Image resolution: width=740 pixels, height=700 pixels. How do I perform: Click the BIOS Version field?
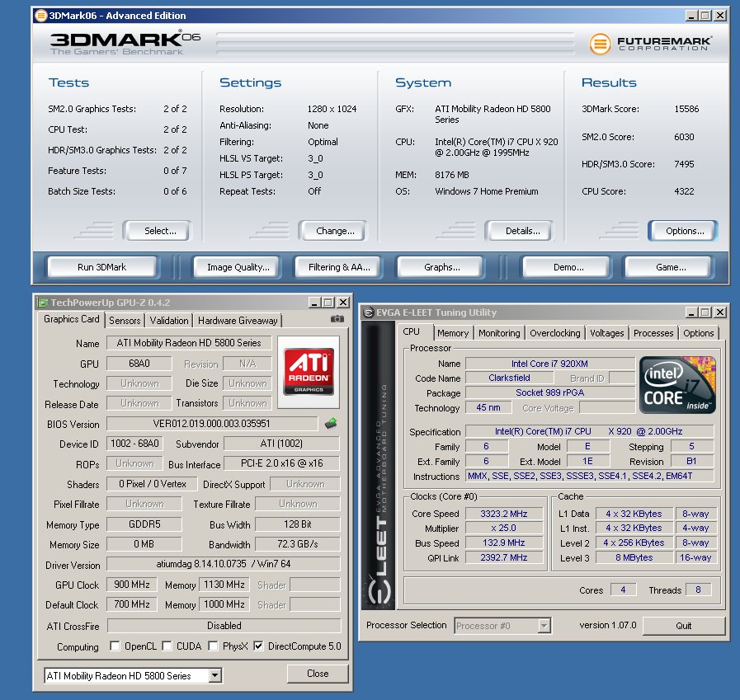[x=212, y=424]
